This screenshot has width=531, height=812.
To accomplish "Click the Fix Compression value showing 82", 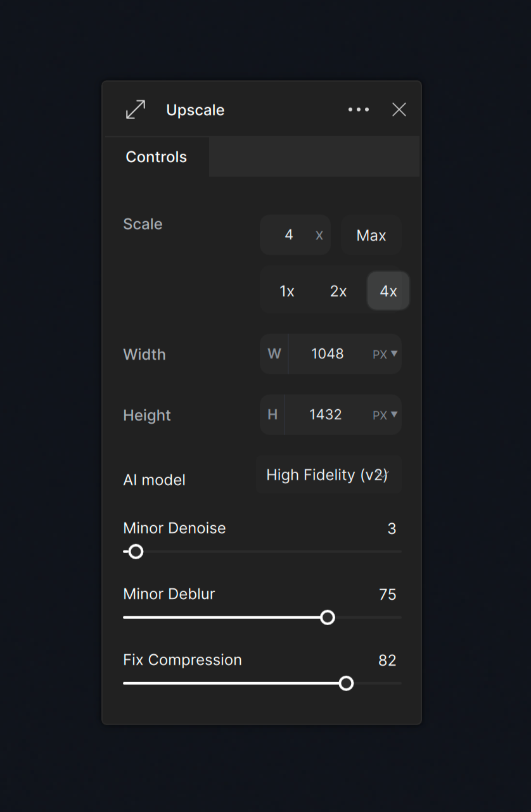I will coord(388,660).
